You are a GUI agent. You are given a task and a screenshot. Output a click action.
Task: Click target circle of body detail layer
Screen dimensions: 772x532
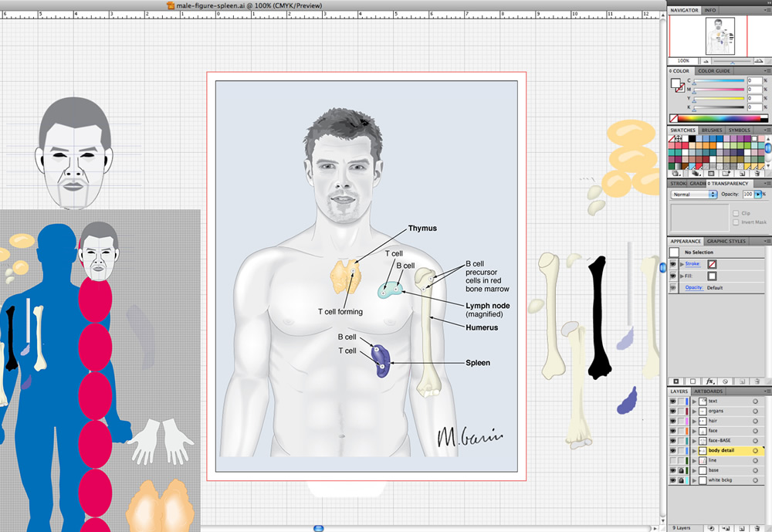coord(755,451)
